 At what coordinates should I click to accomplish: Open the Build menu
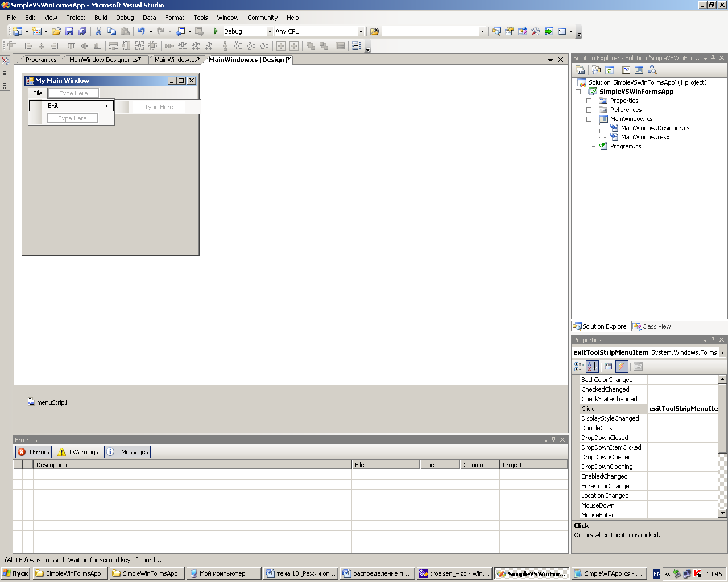point(101,18)
